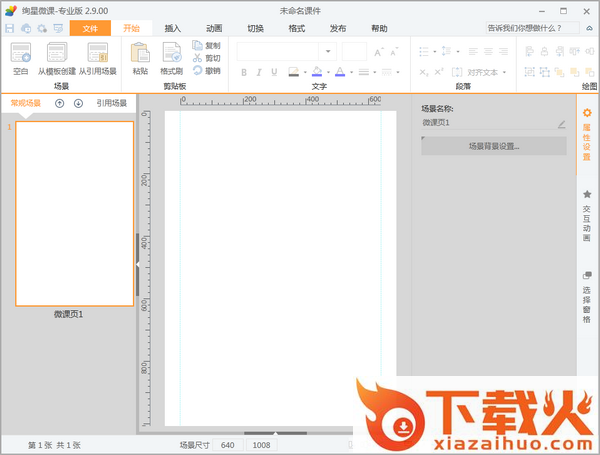Click Scene Background Settings (场景背景设置) button

pyautogui.click(x=494, y=146)
